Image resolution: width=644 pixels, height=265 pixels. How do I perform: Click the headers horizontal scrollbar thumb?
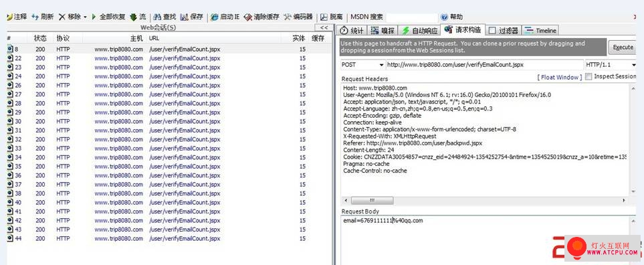(x=372, y=200)
